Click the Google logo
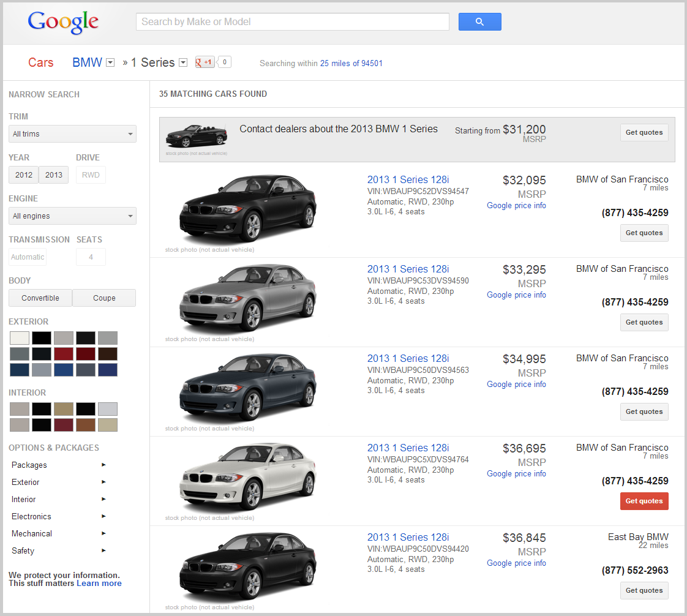Screen dimensions: 687x616 (x=63, y=22)
